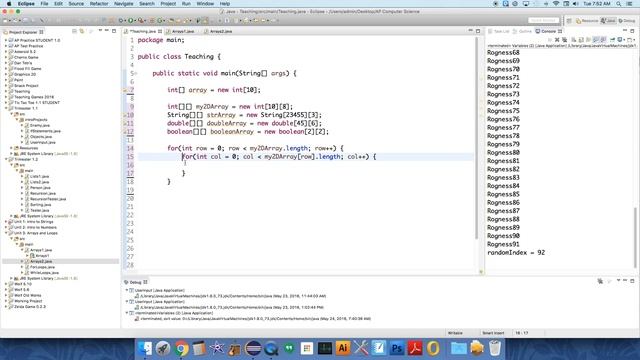Viewport: 640px width, 360px height.
Task: Select Recursion.java in Project Explorer
Action: click(42, 193)
